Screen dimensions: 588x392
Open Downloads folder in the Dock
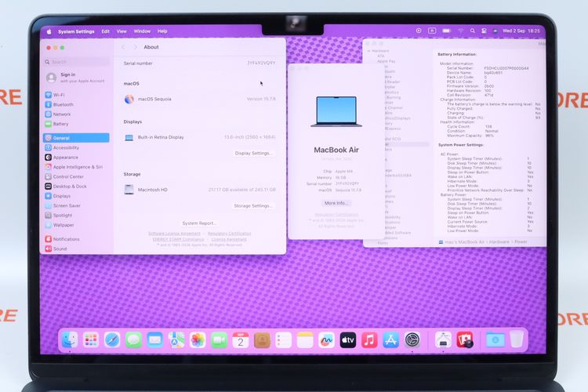(495, 339)
